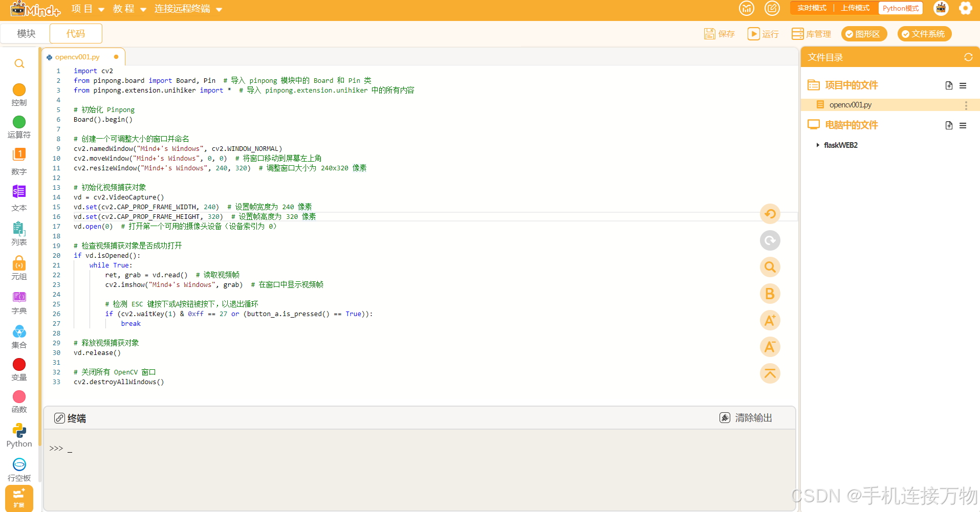Image resolution: width=980 pixels, height=512 pixels.
Task: Open the three-dot options for opencv001.py
Action: (x=966, y=105)
